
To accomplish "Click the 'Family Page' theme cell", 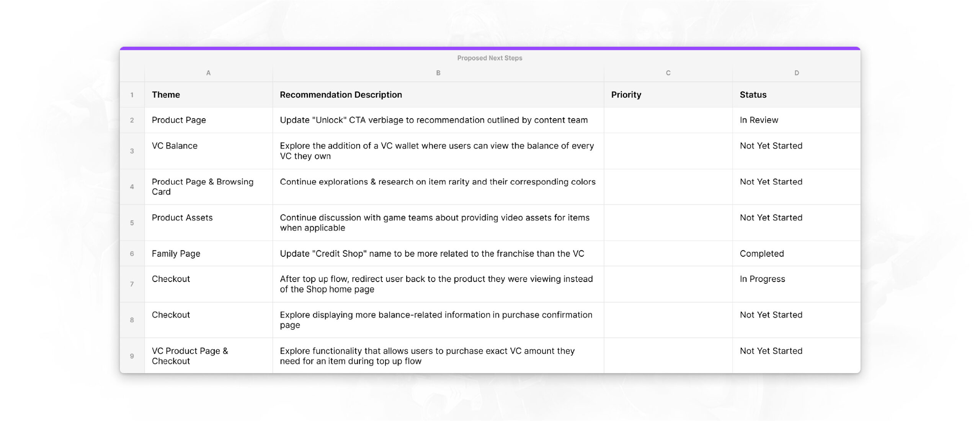I will (208, 254).
